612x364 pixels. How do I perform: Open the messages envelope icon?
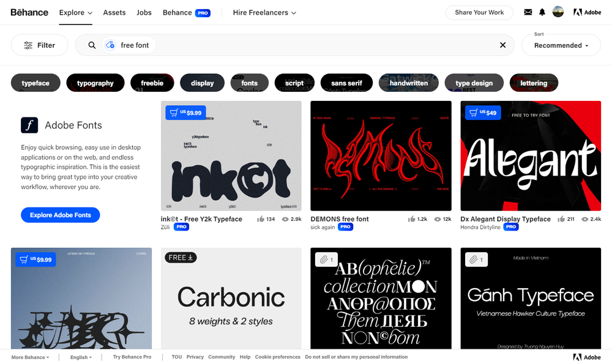click(x=528, y=12)
